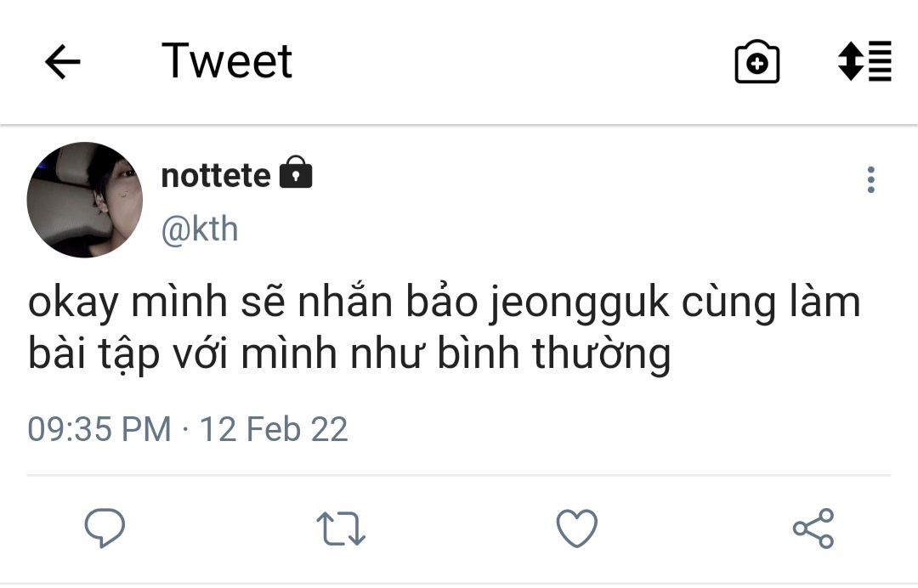This screenshot has width=918, height=588.
Task: Open the camera icon in header
Action: tap(756, 62)
